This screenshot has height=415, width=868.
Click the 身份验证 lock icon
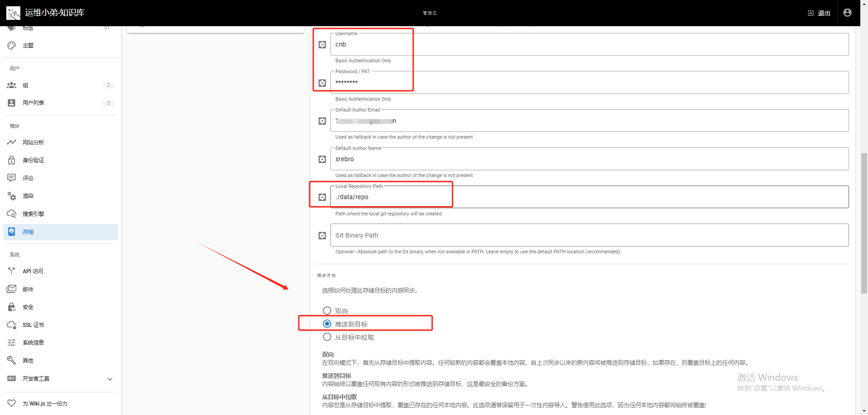(x=12, y=160)
